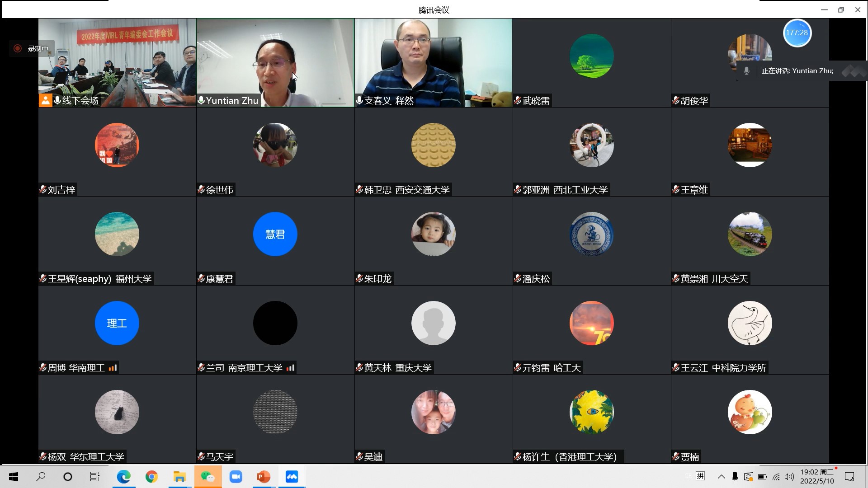Click microphone icon in speaking indicator

pyautogui.click(x=746, y=71)
